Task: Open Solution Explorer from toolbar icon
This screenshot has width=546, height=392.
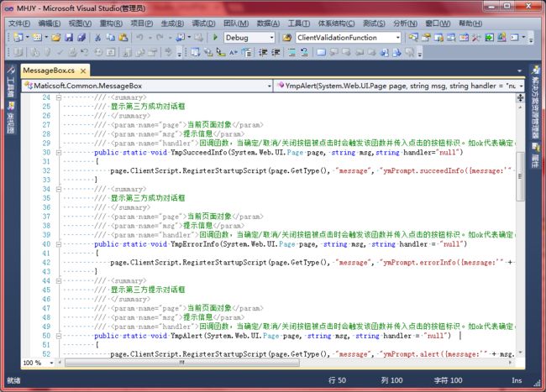Action: click(x=413, y=37)
